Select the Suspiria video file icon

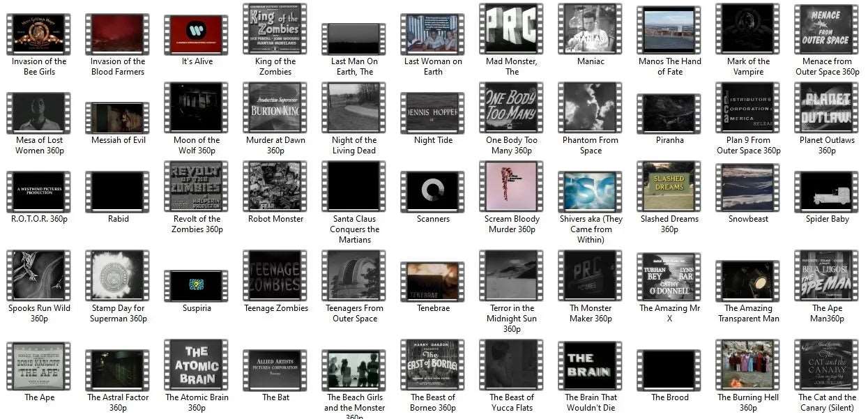197,286
